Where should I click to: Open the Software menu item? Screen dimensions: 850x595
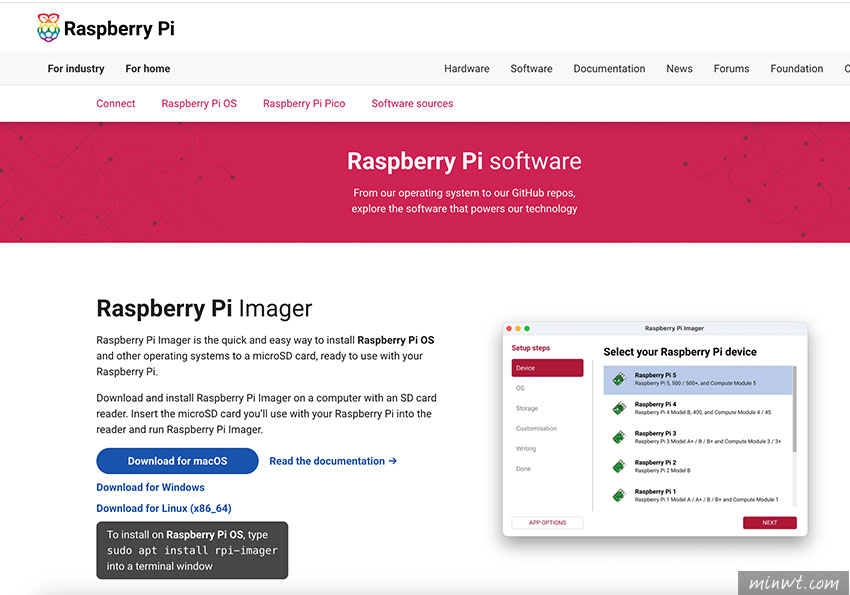[531, 69]
